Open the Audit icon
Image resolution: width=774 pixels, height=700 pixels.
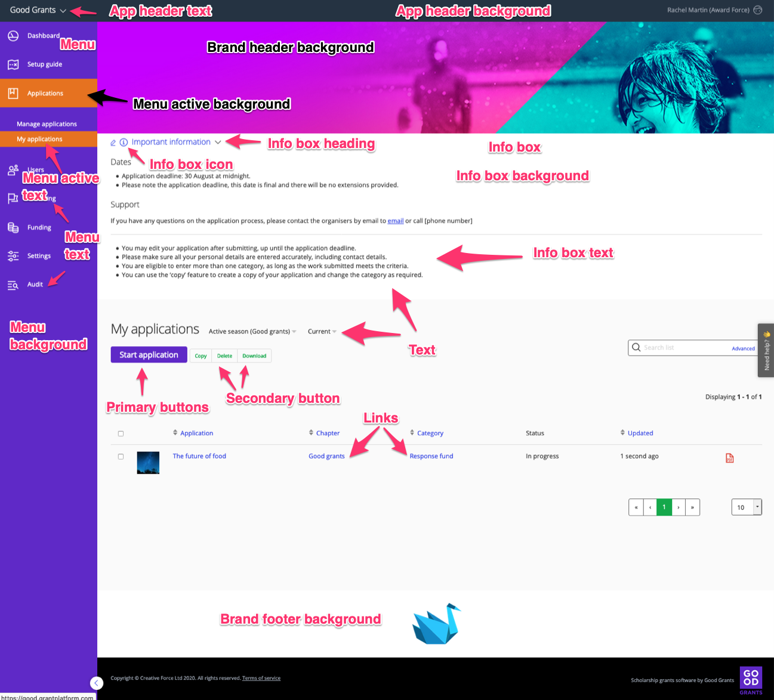tap(13, 285)
